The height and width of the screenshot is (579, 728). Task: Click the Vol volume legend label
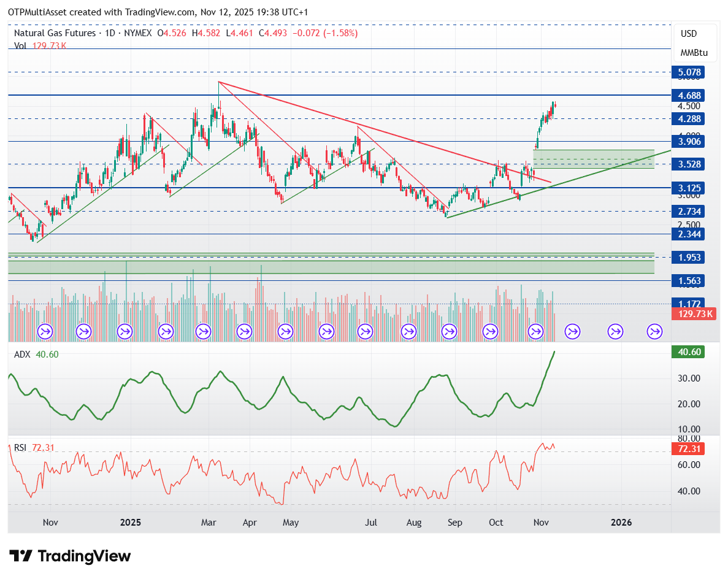click(x=20, y=45)
